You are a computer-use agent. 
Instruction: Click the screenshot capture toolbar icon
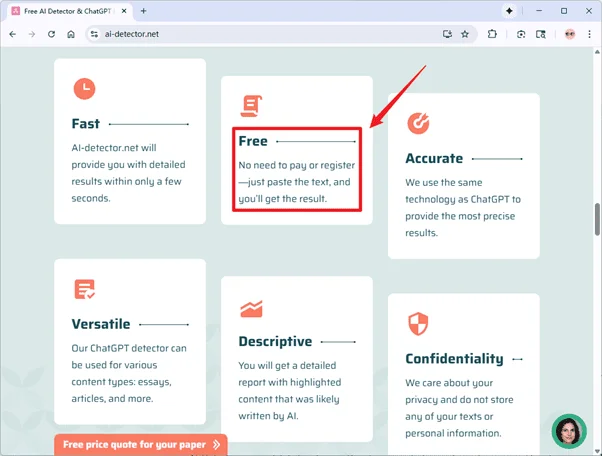[521, 34]
